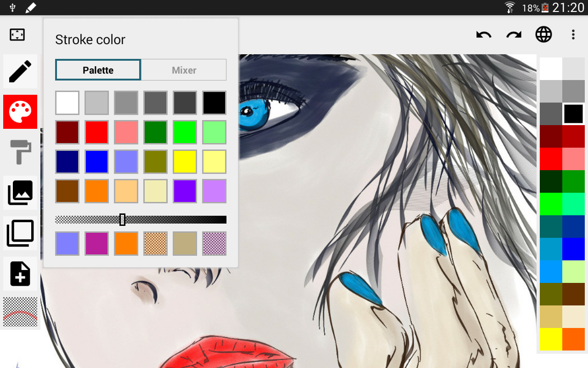
Task: Open the Stroke color palette tool
Action: (x=20, y=111)
